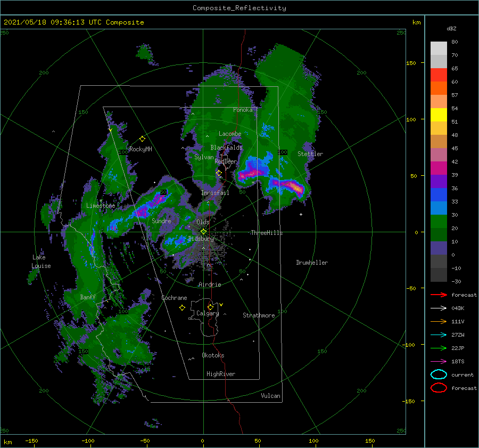The height and width of the screenshot is (448, 479).
Task: Click the Okotoks town label
Action: [x=213, y=355]
